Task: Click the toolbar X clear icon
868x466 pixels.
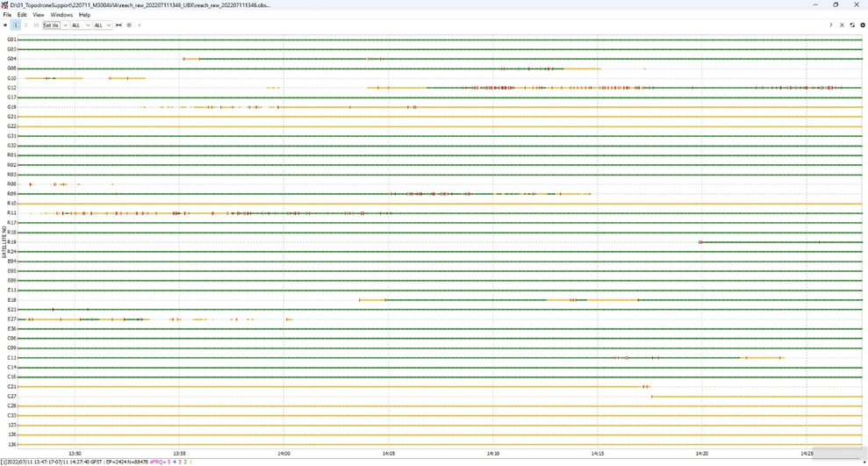Action: click(x=842, y=25)
